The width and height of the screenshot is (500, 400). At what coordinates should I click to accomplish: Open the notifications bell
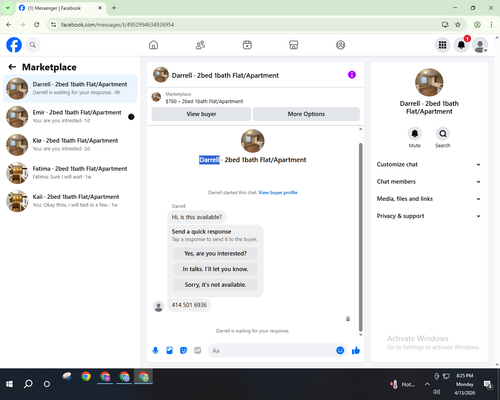(461, 45)
